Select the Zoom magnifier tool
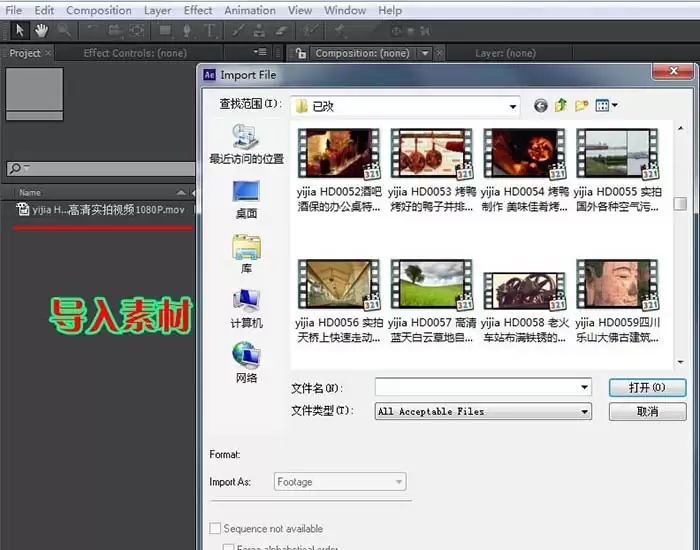The image size is (700, 550). tap(64, 31)
